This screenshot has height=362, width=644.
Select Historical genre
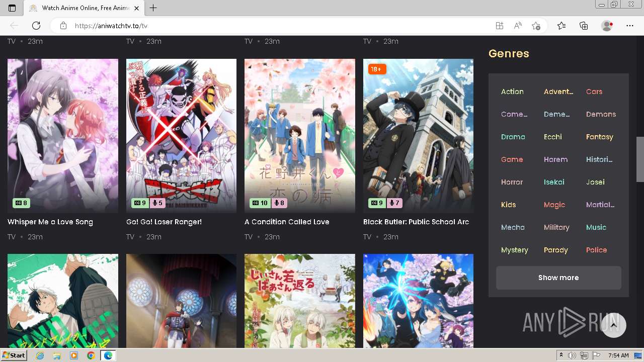tap(599, 159)
